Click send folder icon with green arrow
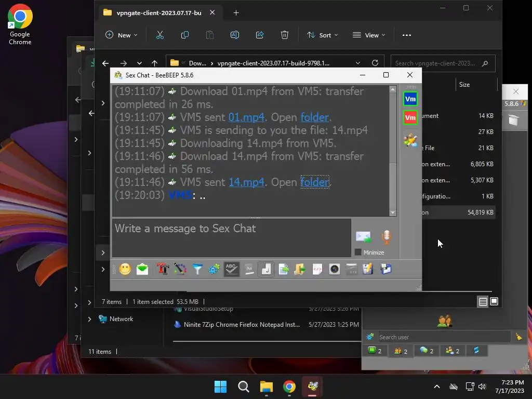This screenshot has height=399, width=532. pyautogui.click(x=300, y=270)
